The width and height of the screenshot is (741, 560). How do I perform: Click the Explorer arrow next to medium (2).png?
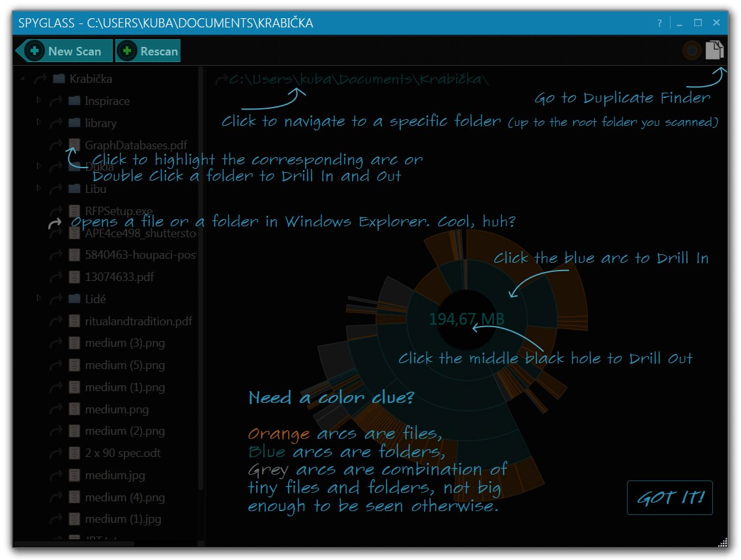[x=56, y=431]
